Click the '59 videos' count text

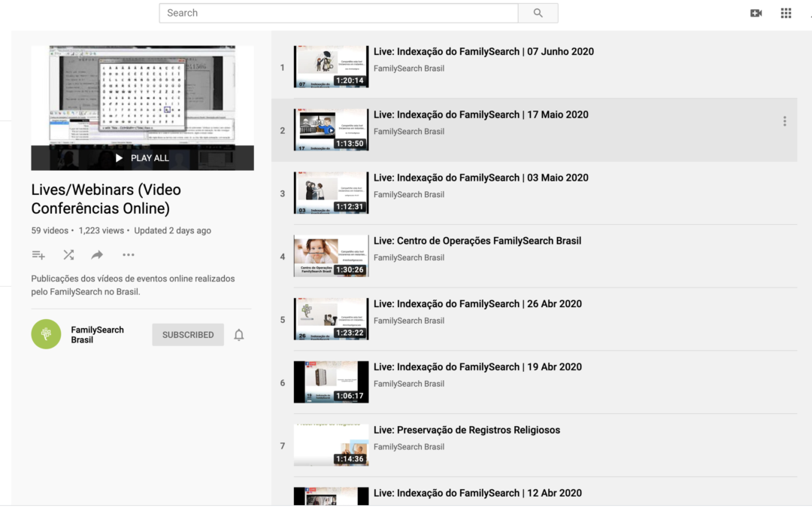[50, 231]
